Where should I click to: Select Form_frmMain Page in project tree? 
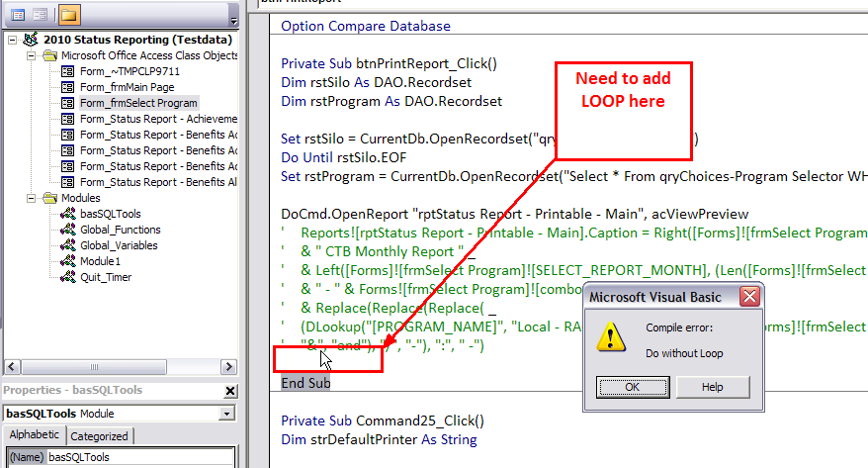127,87
